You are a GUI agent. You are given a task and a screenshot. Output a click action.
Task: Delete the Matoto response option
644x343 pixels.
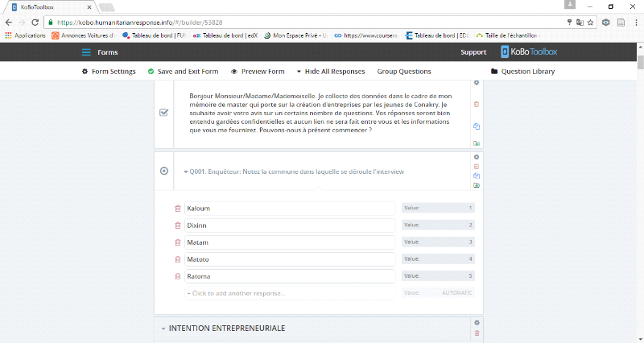(178, 259)
